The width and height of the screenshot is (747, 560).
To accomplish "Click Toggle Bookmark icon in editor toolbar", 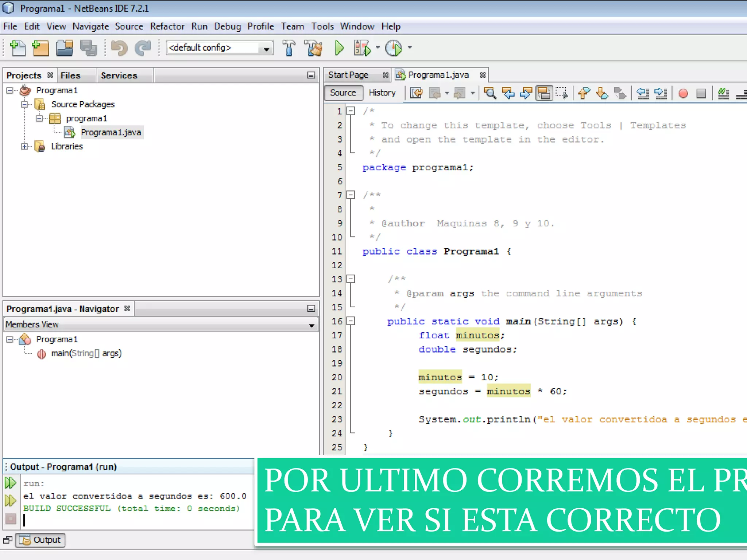I will [620, 93].
